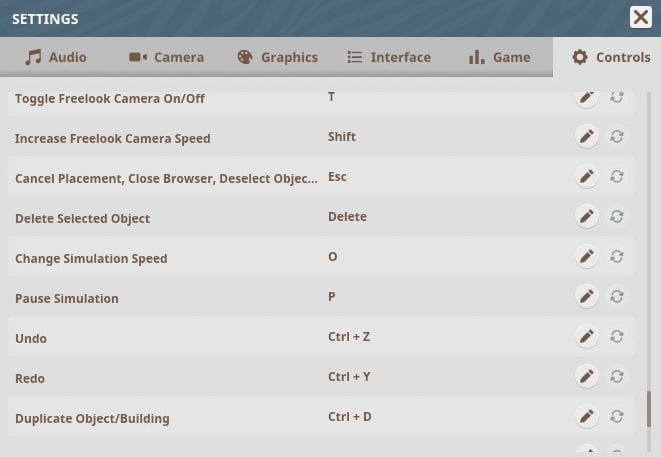
Task: Reset Change Simulation Speed key to default
Action: click(617, 257)
